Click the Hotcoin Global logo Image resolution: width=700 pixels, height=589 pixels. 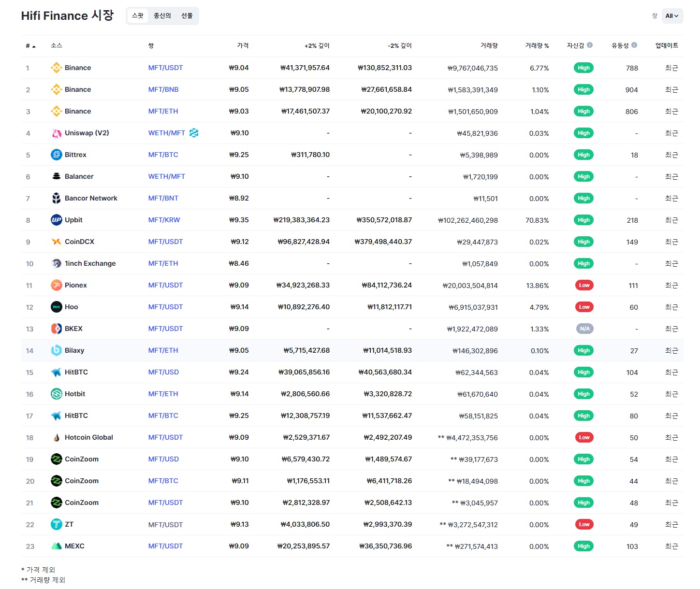pos(57,437)
